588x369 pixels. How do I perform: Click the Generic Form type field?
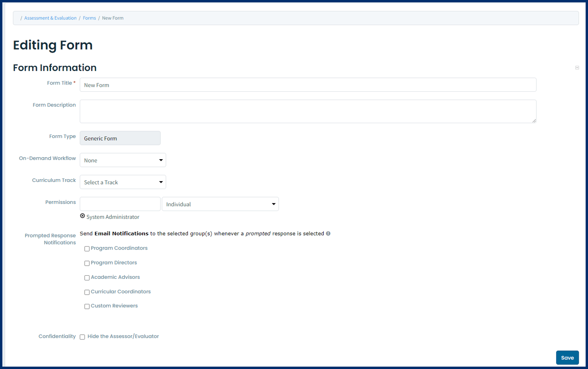coord(120,138)
